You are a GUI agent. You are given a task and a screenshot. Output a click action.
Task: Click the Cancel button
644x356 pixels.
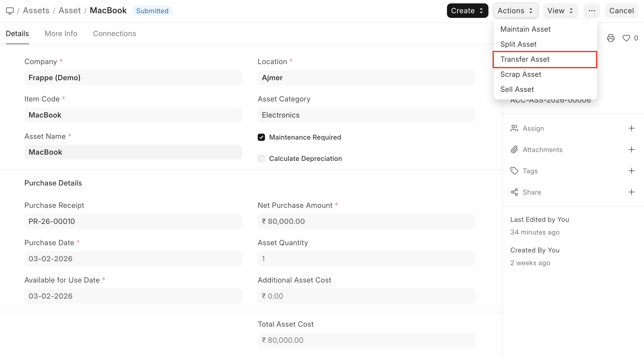(621, 11)
